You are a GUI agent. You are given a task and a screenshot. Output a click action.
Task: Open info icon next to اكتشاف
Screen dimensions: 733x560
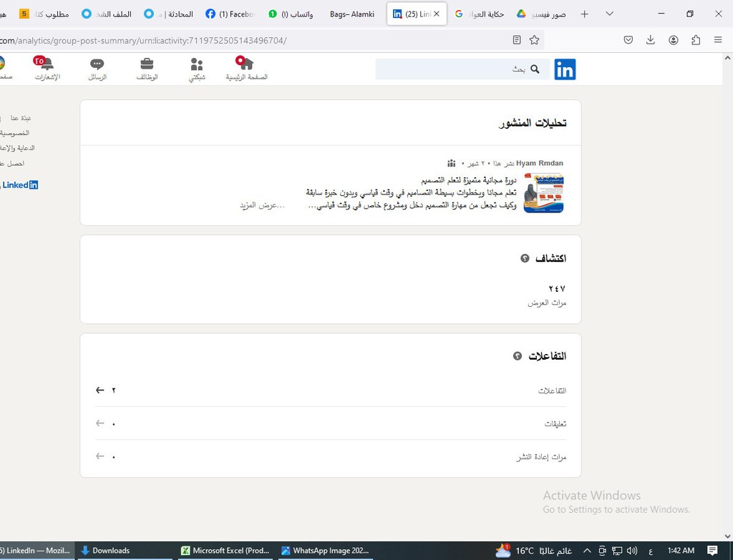click(x=525, y=258)
